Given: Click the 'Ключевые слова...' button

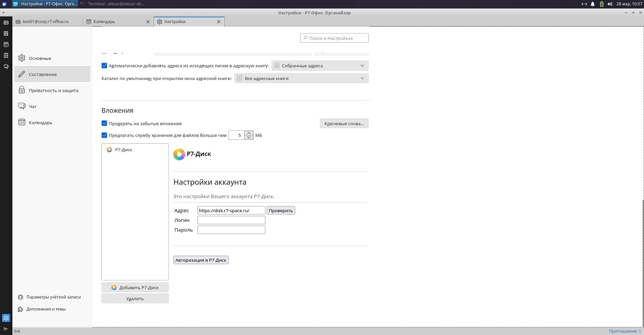Looking at the screenshot, I should [x=344, y=124].
